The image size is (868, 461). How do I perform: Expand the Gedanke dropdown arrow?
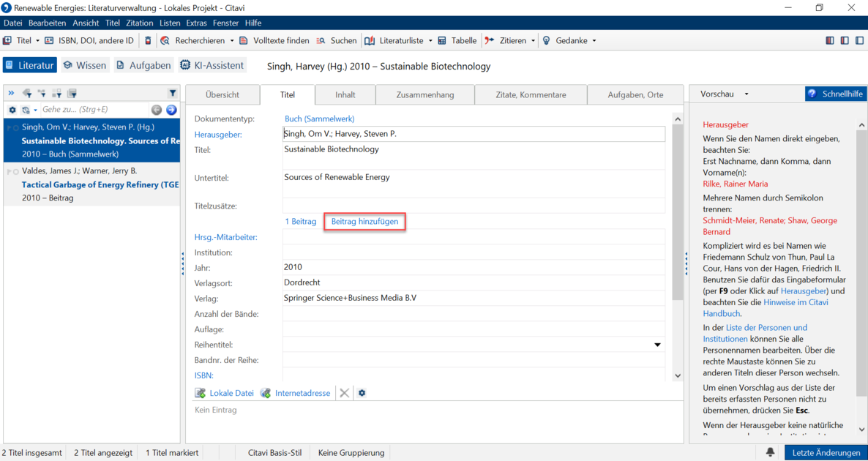(594, 40)
